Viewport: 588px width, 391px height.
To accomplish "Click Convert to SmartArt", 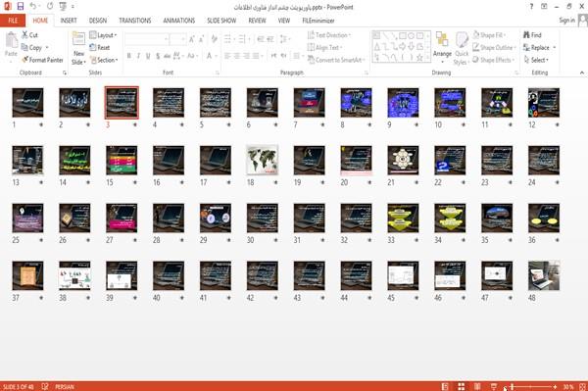I will [335, 60].
